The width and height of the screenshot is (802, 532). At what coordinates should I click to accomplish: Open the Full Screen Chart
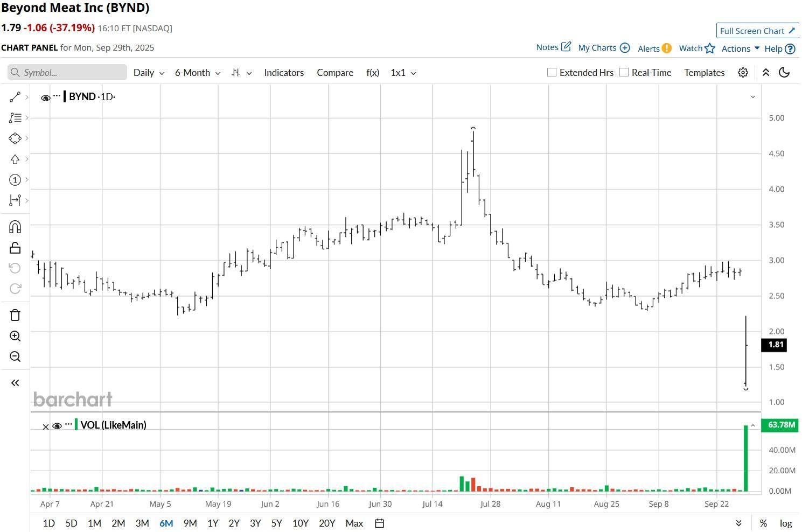[757, 31]
